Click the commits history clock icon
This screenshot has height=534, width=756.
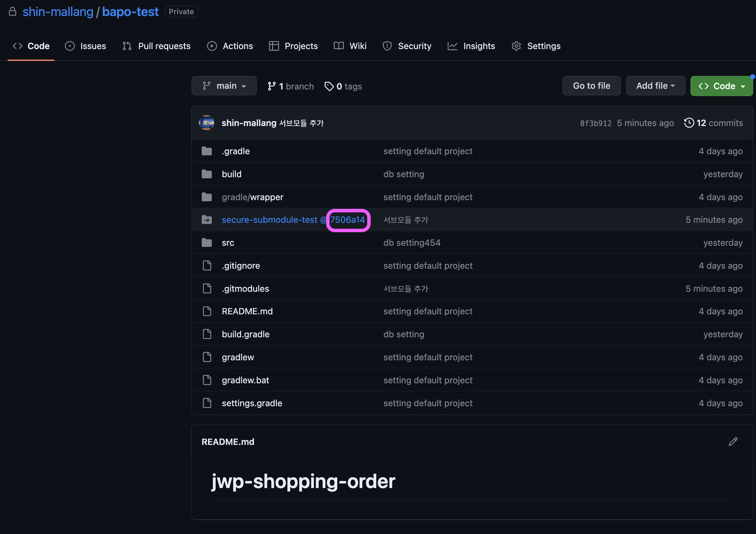(x=689, y=123)
